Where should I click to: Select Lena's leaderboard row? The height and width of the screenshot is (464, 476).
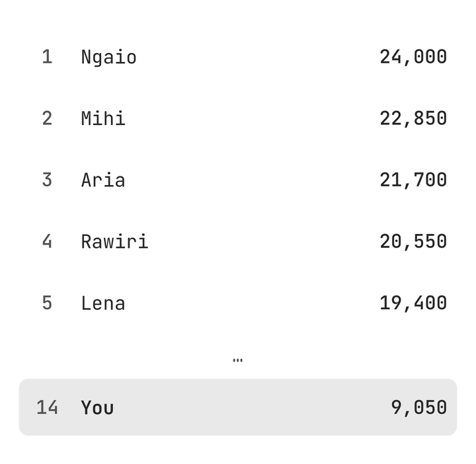(x=238, y=303)
